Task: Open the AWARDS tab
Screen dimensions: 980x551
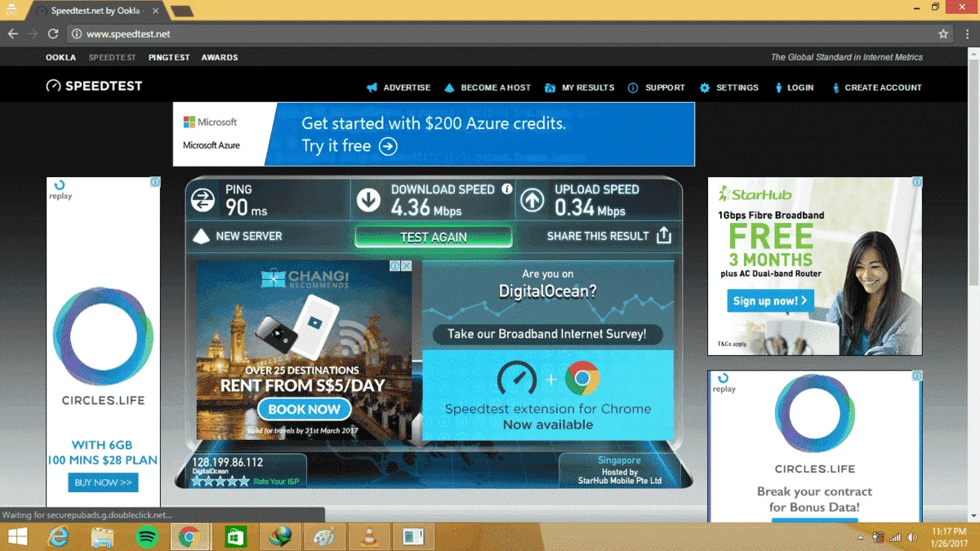Action: click(x=220, y=58)
